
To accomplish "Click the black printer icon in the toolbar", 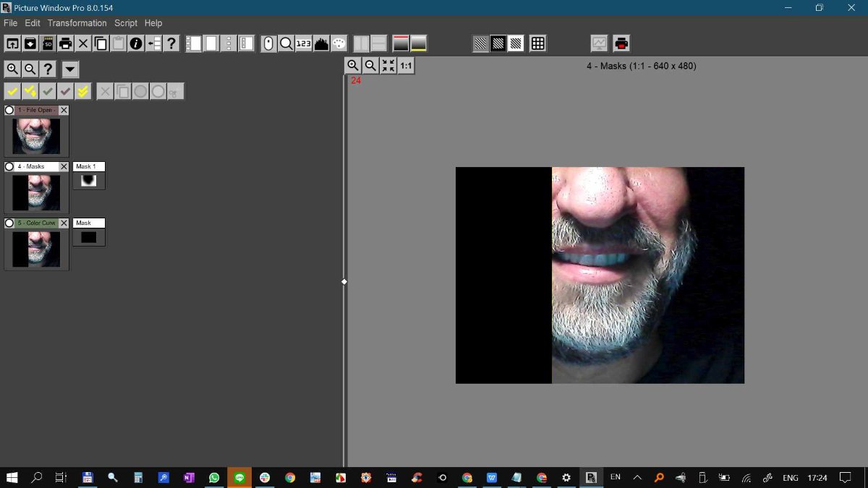I will pos(66,43).
